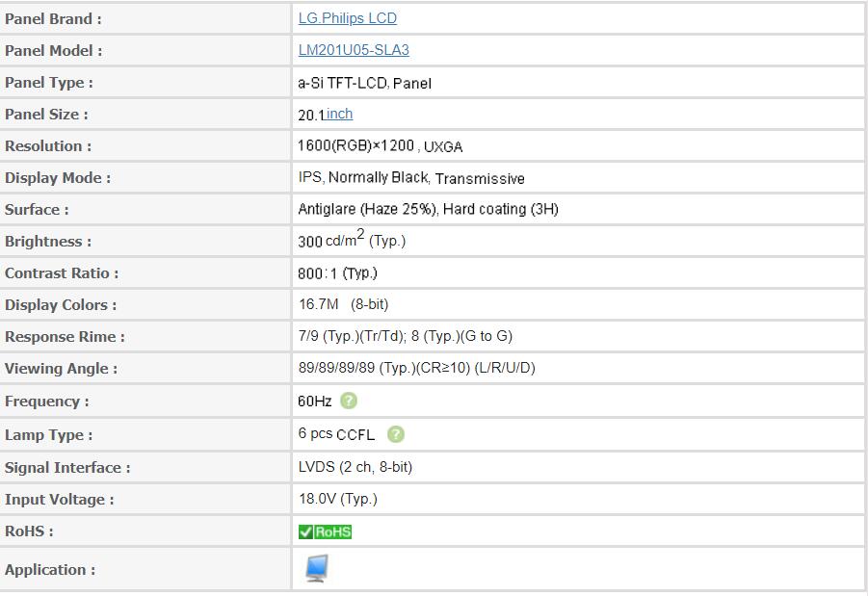Click the help icon next to 60Hz
The width and height of the screenshot is (868, 596).
coord(348,401)
